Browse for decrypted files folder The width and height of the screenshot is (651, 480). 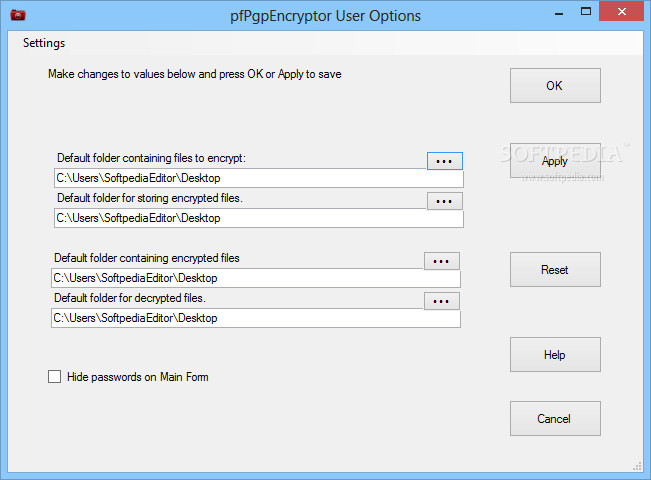tap(442, 301)
